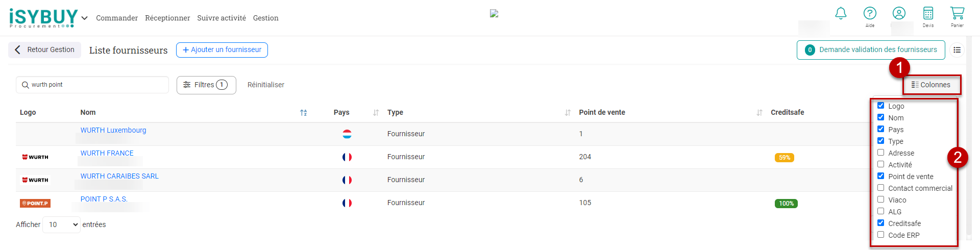The width and height of the screenshot is (980, 250).
Task: Uncheck the Creditsafe column checkbox
Action: (880, 223)
